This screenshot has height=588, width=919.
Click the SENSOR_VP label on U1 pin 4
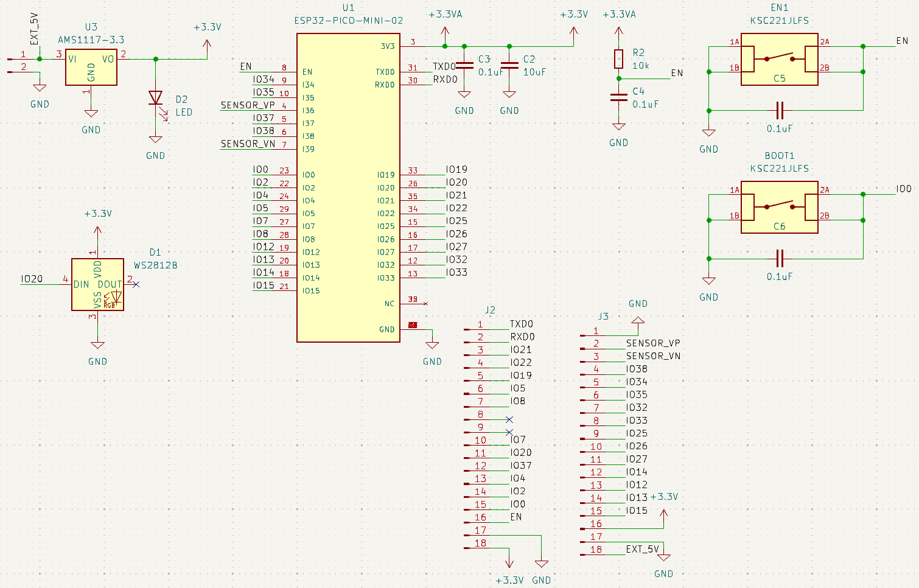pyautogui.click(x=248, y=105)
